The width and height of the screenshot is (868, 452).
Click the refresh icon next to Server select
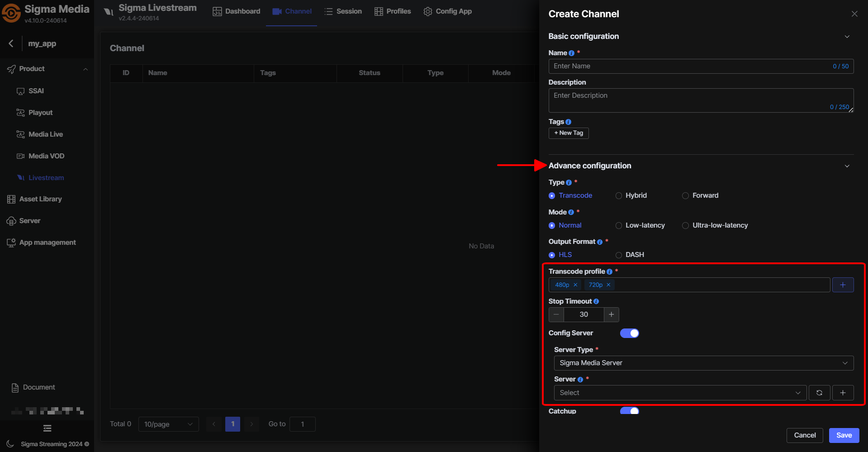pos(819,393)
